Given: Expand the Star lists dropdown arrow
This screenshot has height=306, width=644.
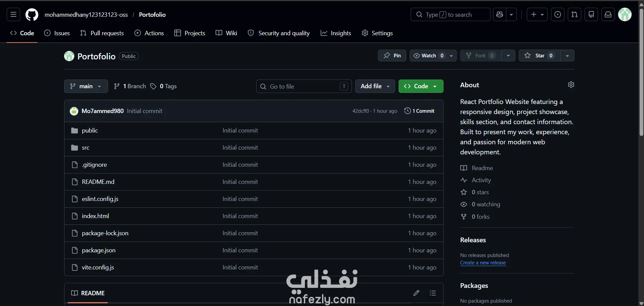Looking at the screenshot, I should [x=567, y=56].
